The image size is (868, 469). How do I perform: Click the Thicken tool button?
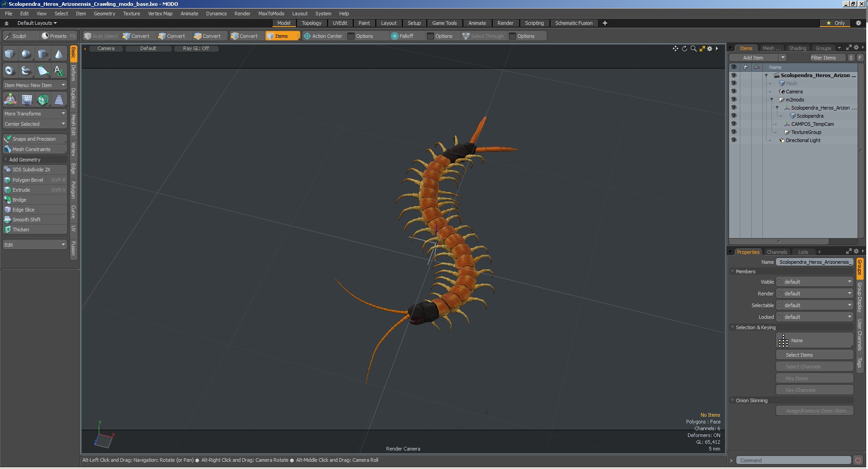tap(35, 230)
